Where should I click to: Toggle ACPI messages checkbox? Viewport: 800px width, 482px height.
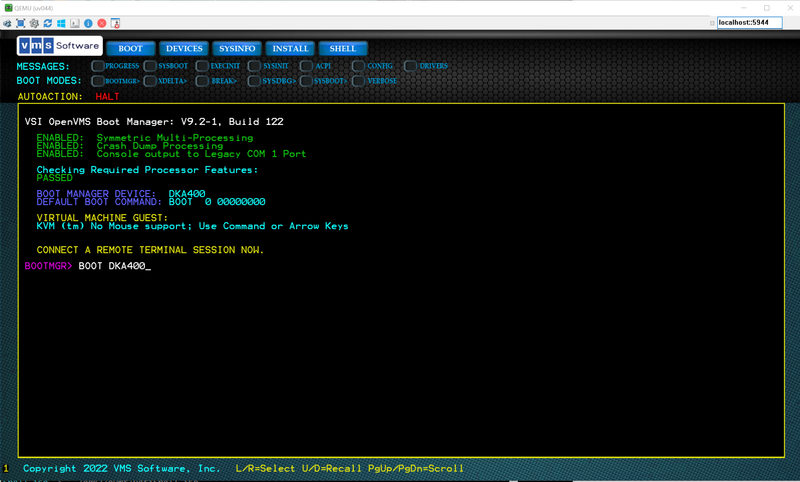tap(306, 66)
